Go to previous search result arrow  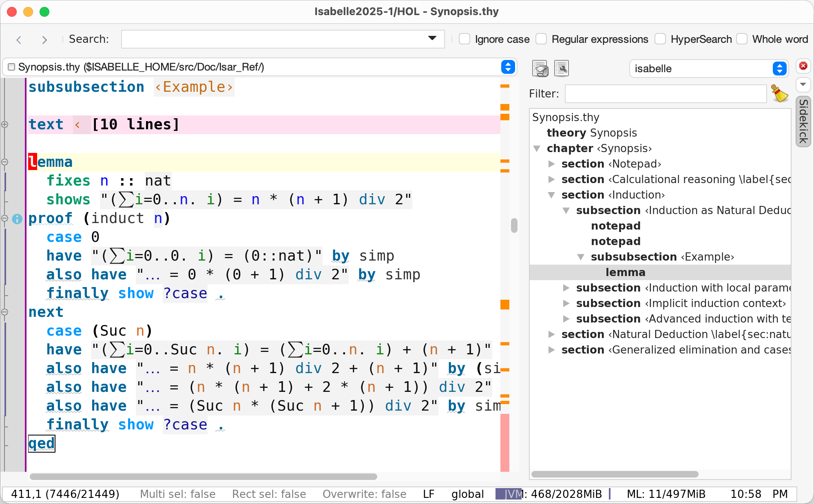tap(19, 40)
